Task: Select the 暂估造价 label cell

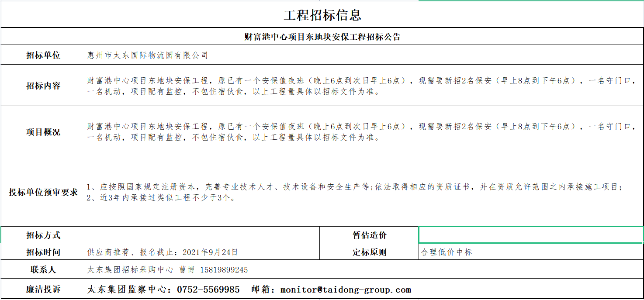Action: (369, 235)
